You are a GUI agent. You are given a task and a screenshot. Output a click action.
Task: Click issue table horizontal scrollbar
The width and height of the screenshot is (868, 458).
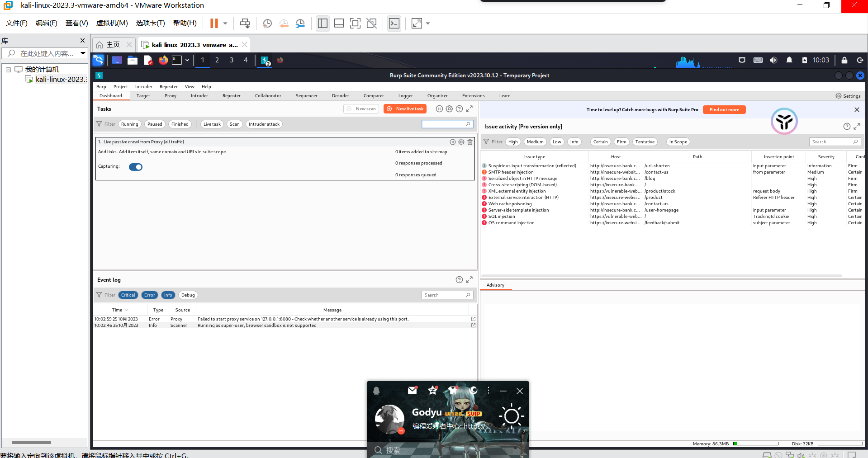click(661, 275)
